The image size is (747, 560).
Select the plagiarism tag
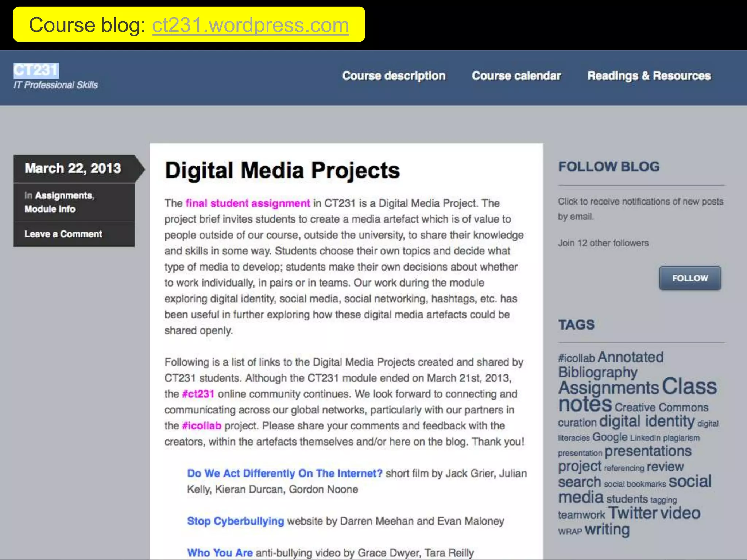681,438
